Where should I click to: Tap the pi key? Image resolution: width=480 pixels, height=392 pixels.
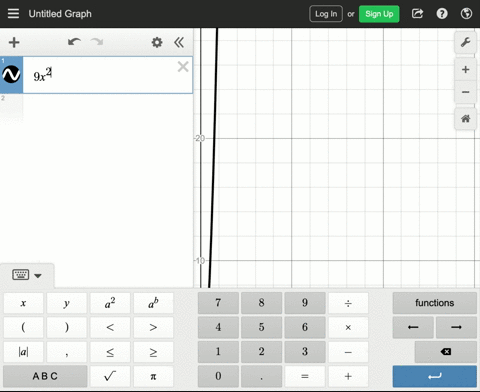pyautogui.click(x=153, y=376)
